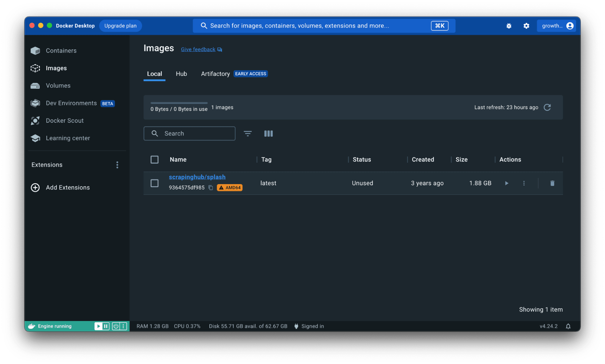Click the delete icon for scrapinghub/splash
Screen dimensions: 605x364
pyautogui.click(x=552, y=183)
